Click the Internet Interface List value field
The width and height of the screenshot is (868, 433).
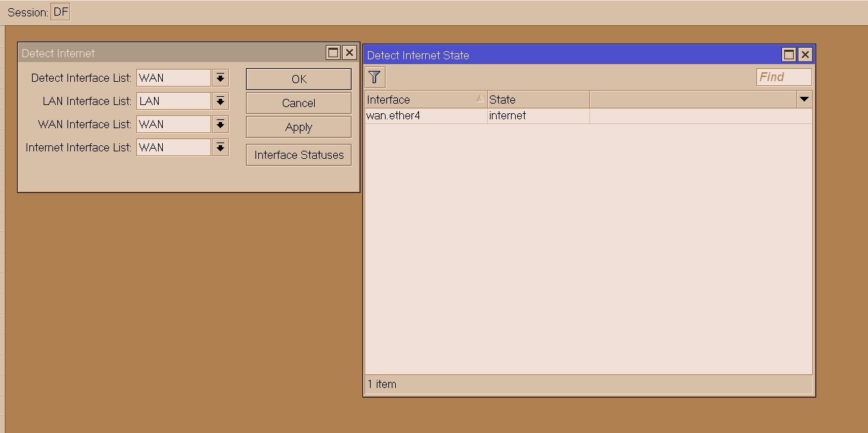[x=174, y=147]
